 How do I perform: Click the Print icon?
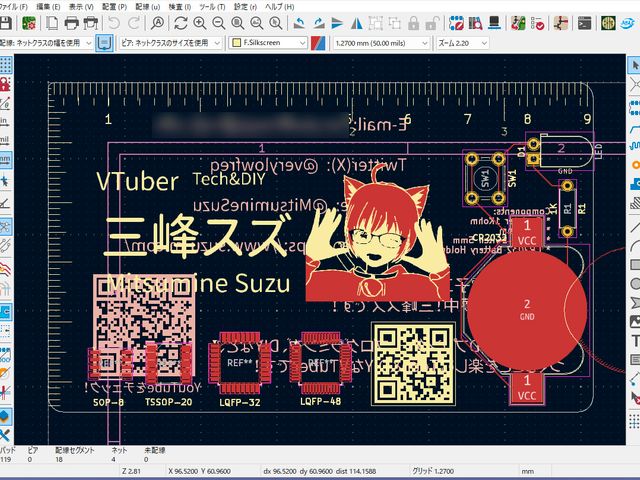[73, 22]
